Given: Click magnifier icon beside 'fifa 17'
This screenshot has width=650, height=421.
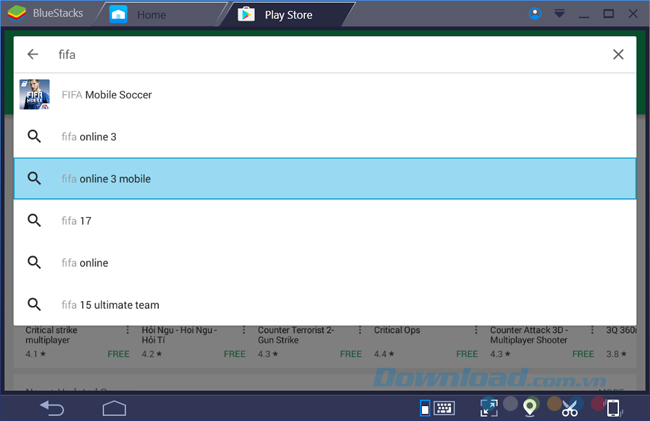Looking at the screenshot, I should pos(34,220).
